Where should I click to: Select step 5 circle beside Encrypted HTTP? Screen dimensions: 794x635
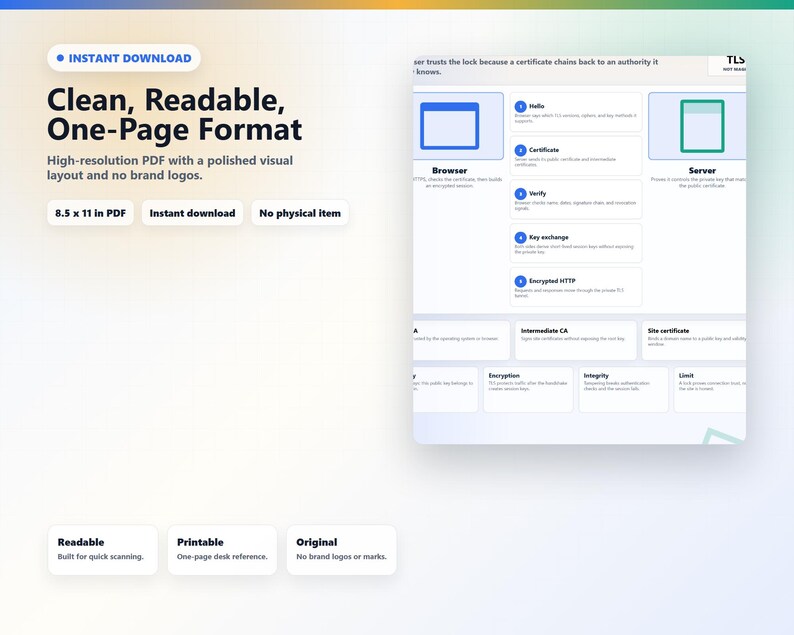coord(520,281)
